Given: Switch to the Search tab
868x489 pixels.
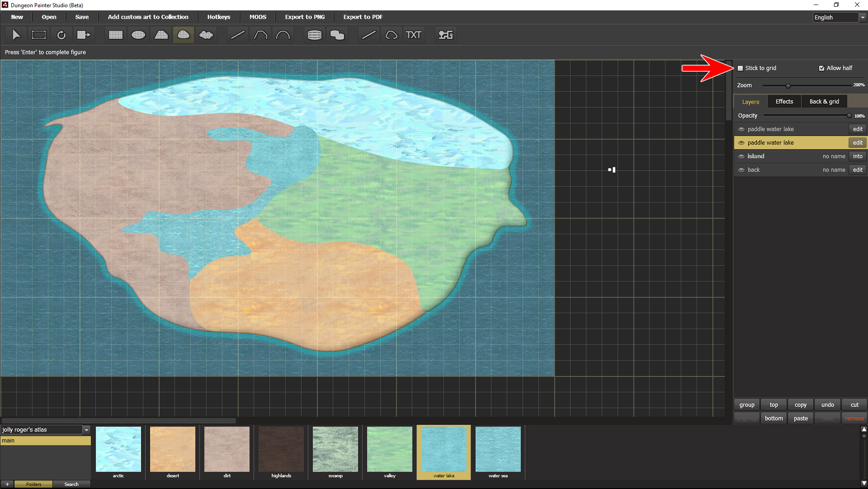Looking at the screenshot, I should click(x=71, y=484).
